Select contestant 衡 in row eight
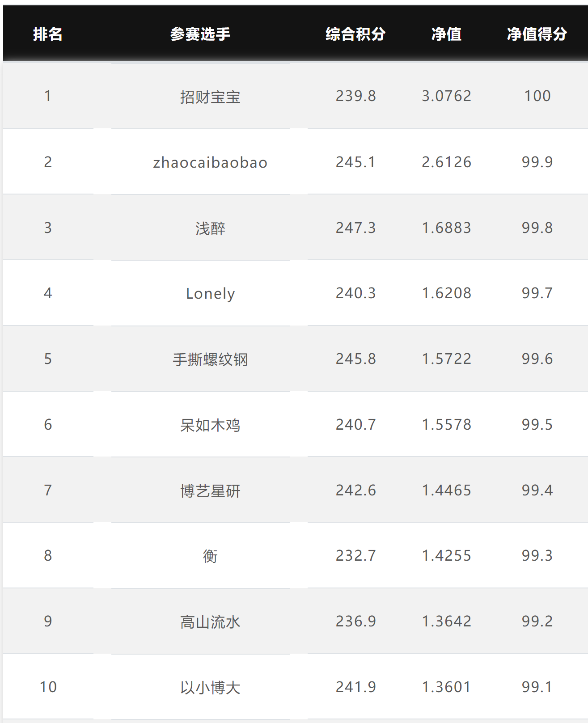The image size is (588, 723). [x=210, y=556]
